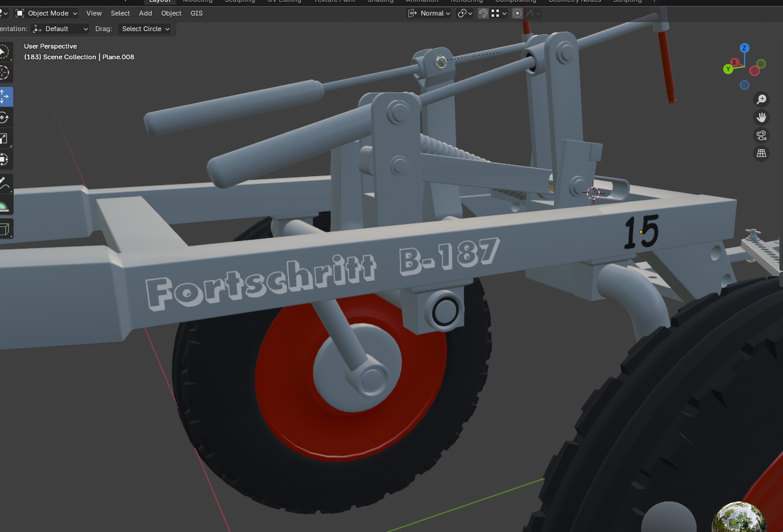Click the zoom magnifier viewport button
The width and height of the screenshot is (783, 532).
pyautogui.click(x=761, y=99)
